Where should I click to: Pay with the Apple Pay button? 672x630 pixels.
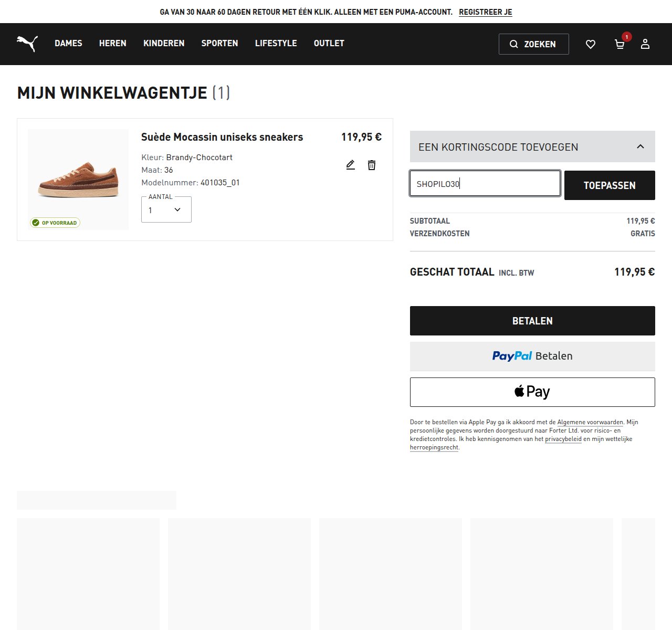[x=532, y=392]
